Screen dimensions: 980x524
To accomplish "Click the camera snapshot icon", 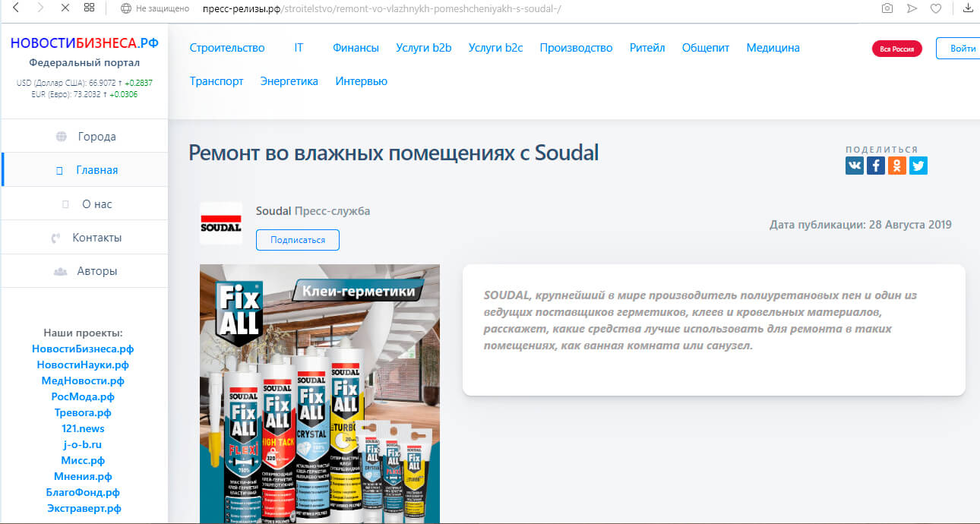I will 887,9.
